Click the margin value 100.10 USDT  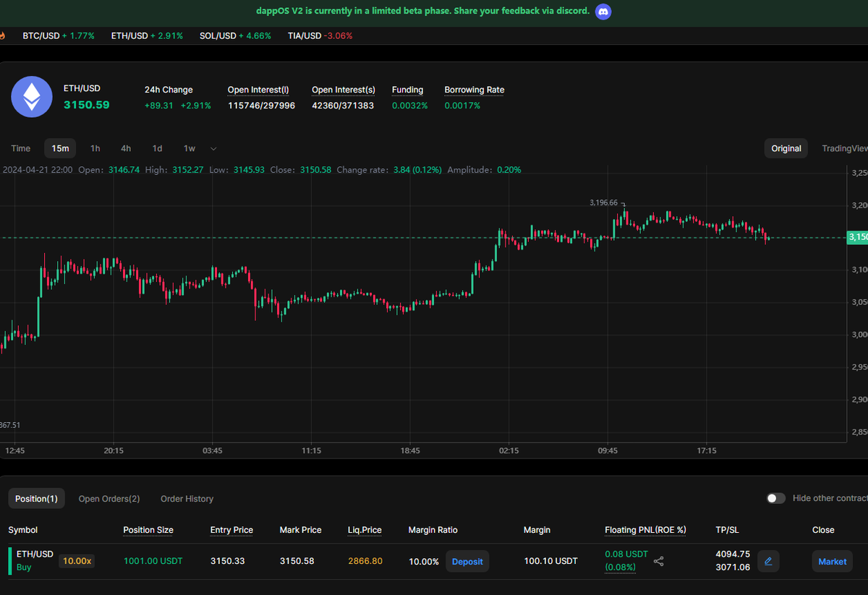(x=550, y=561)
